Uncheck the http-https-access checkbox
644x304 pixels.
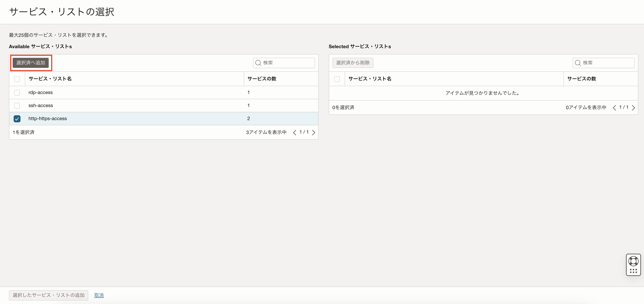[17, 119]
